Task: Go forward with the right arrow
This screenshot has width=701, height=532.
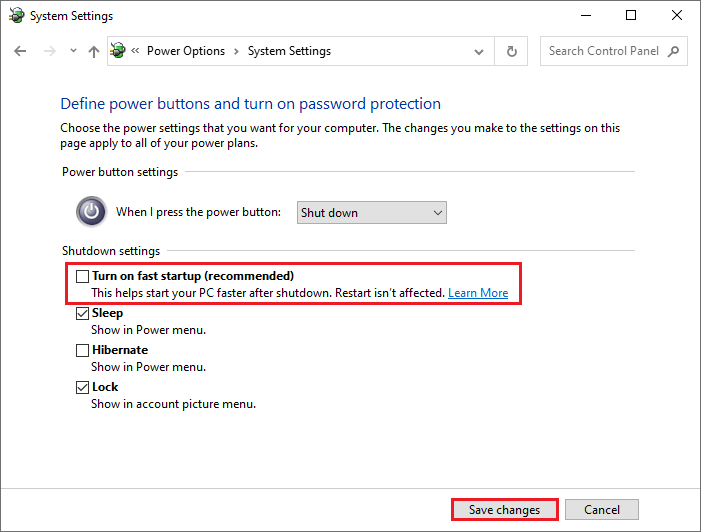Action: (50, 51)
